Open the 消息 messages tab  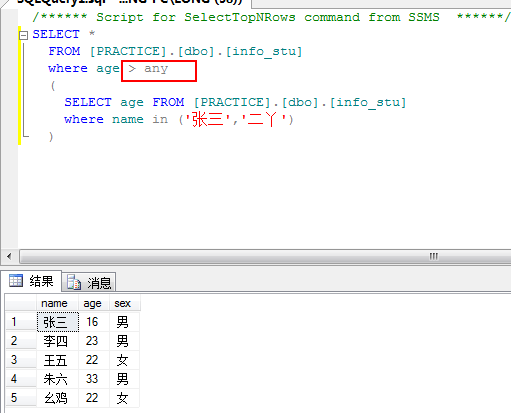pos(89,283)
